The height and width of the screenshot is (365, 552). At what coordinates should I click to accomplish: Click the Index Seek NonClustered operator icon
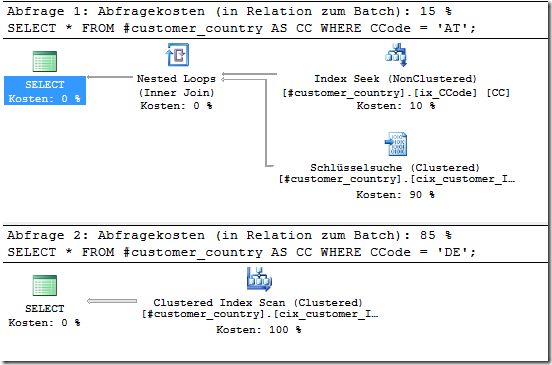tap(396, 55)
